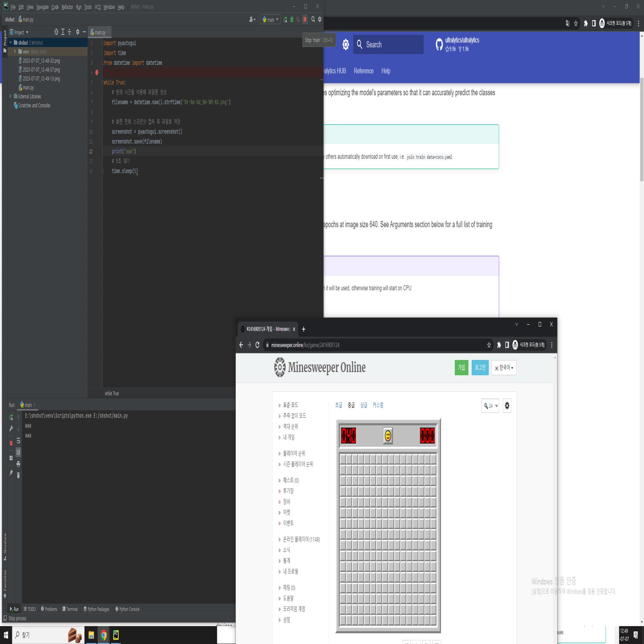Toggle the vertical Project tool window button
The height and width of the screenshot is (644, 644).
click(5, 41)
